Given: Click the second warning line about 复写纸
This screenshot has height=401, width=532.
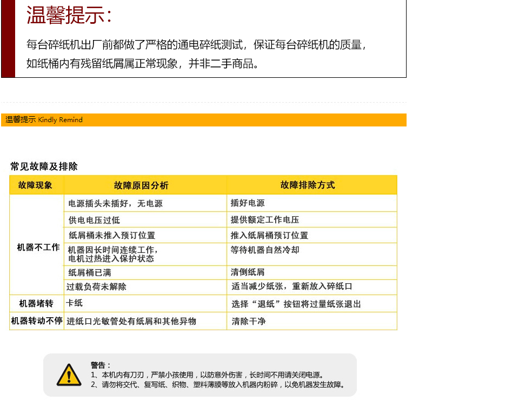Looking at the screenshot, I should pos(217,385).
